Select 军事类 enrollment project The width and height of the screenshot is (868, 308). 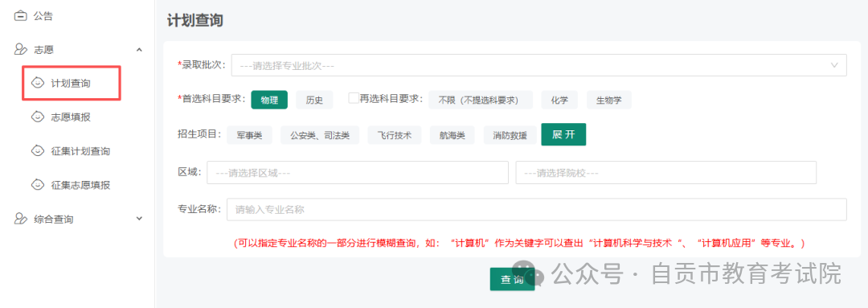click(250, 135)
